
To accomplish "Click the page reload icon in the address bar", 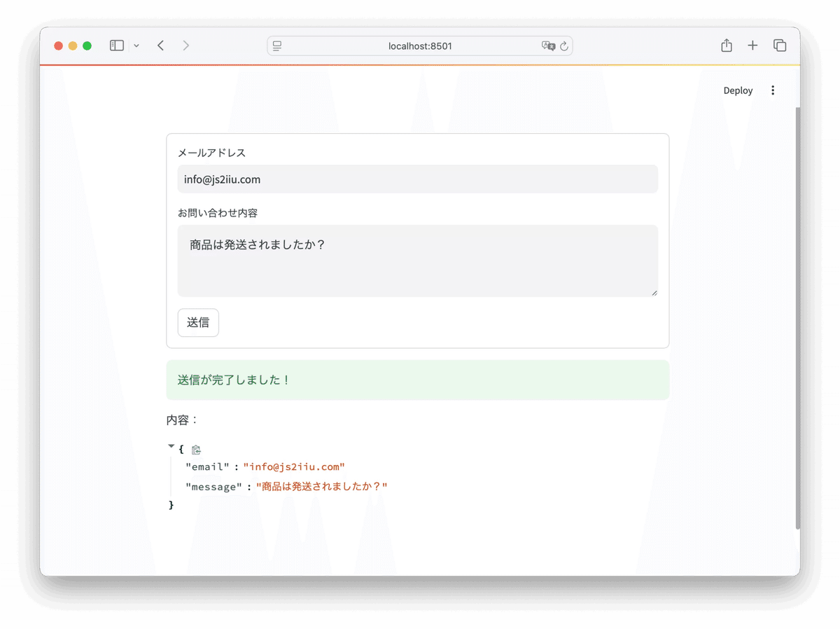I will (x=564, y=45).
